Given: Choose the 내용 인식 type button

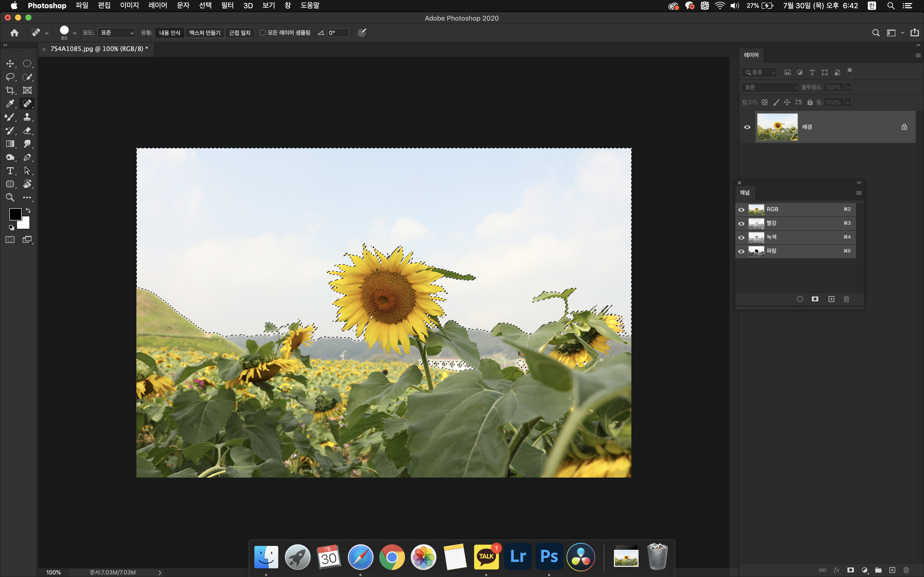Looking at the screenshot, I should coord(170,33).
